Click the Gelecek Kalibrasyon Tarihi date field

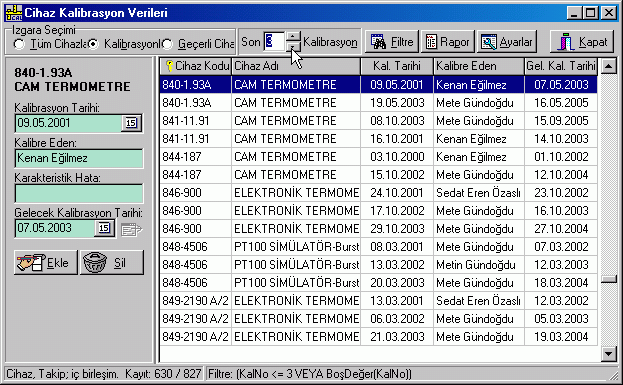(55, 228)
